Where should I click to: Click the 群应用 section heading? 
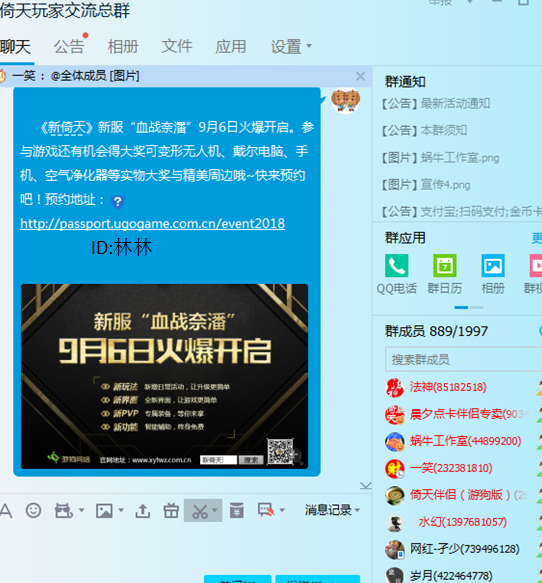point(405,238)
